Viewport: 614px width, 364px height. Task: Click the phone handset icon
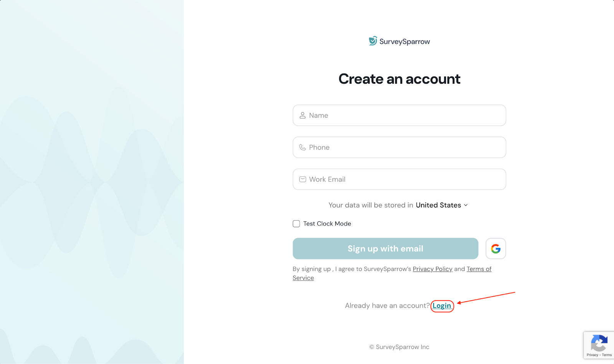coord(302,147)
